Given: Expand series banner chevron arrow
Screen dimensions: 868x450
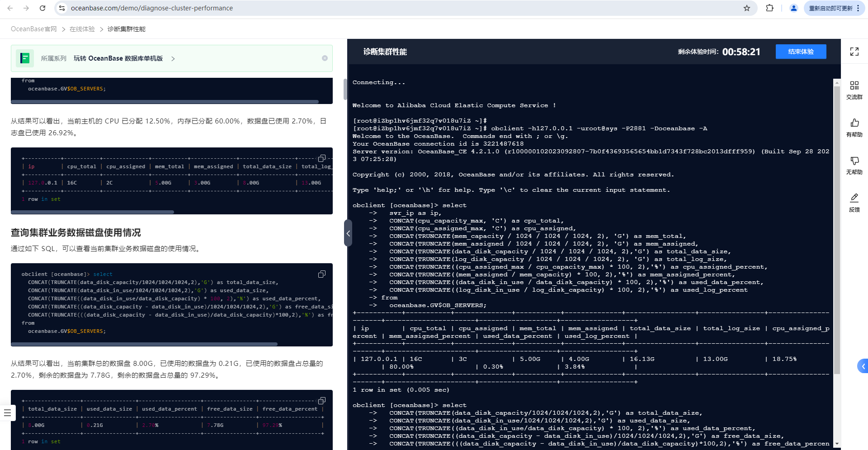Looking at the screenshot, I should pos(173,58).
